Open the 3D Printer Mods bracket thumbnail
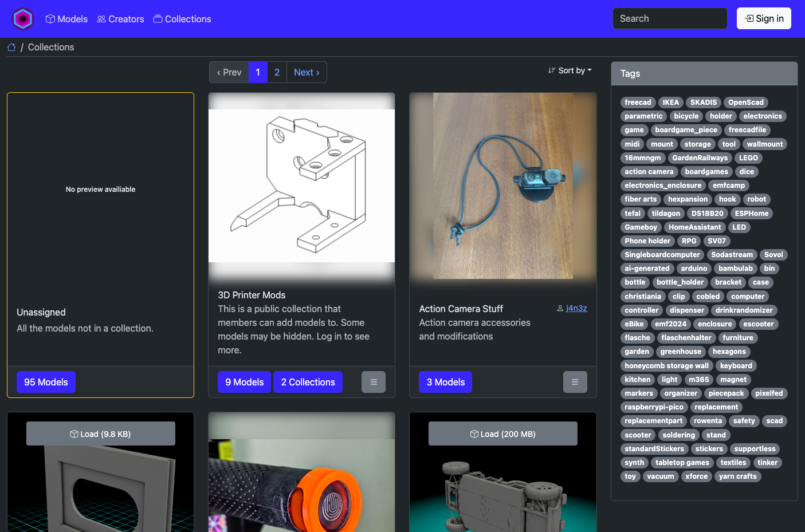The height and width of the screenshot is (532, 805). [x=301, y=186]
